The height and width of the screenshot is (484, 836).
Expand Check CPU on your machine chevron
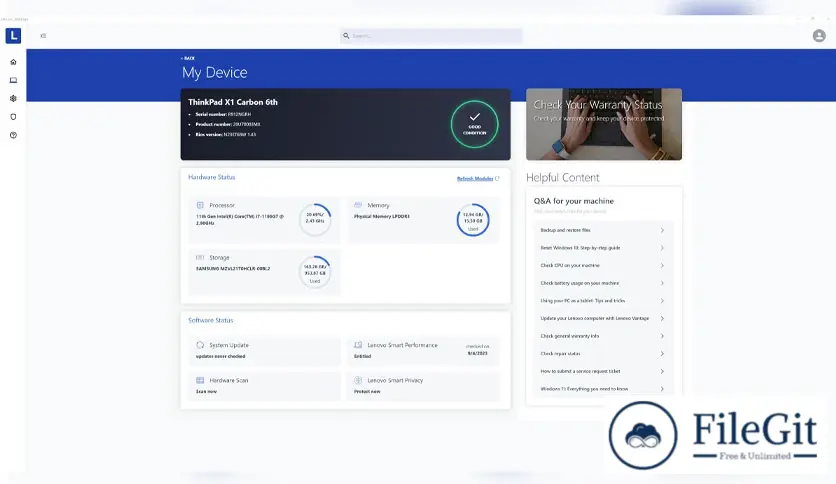pyautogui.click(x=662, y=265)
